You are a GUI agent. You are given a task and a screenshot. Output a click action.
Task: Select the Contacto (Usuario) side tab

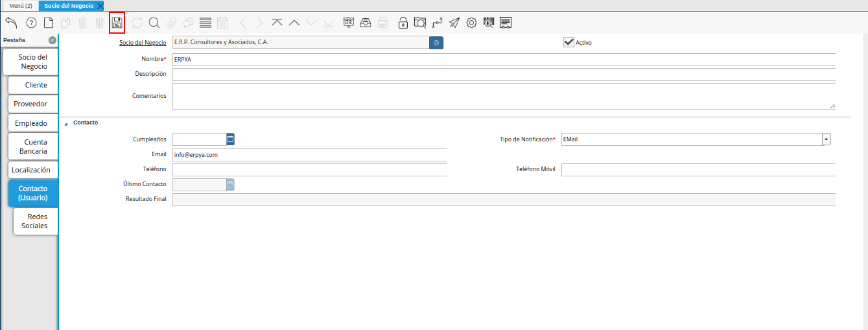pos(33,193)
